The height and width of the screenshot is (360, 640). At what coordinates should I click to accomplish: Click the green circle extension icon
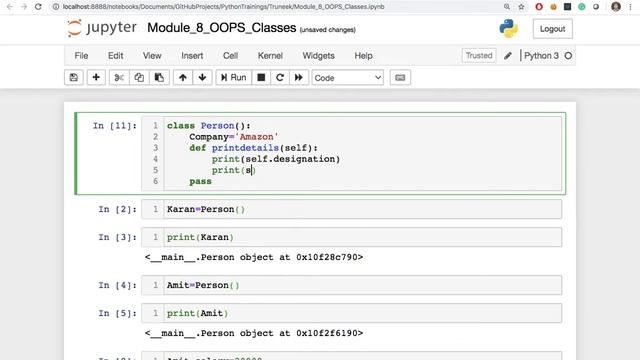pyautogui.click(x=582, y=7)
